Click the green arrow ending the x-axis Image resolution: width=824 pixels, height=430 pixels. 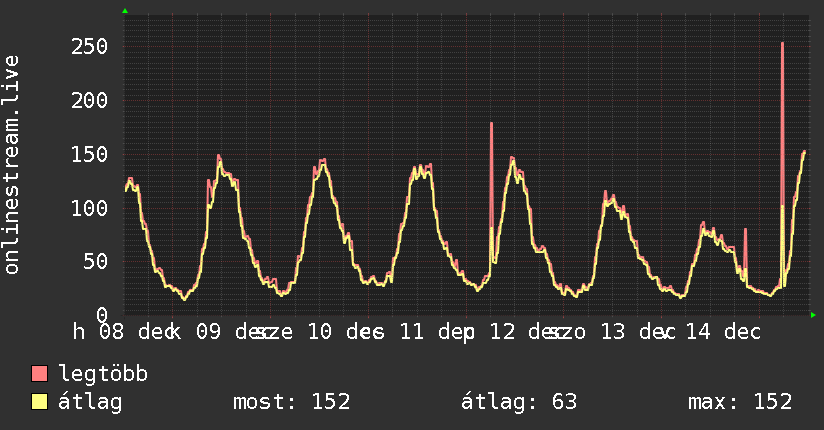813,315
